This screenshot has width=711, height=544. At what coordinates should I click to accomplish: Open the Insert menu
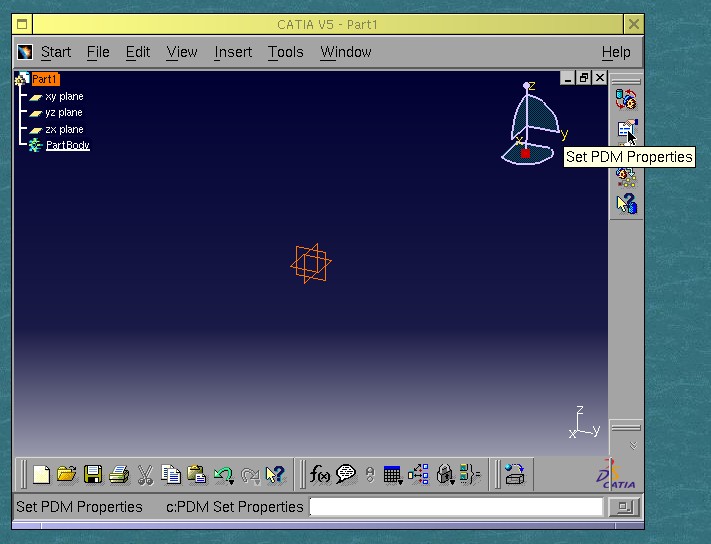coord(233,52)
